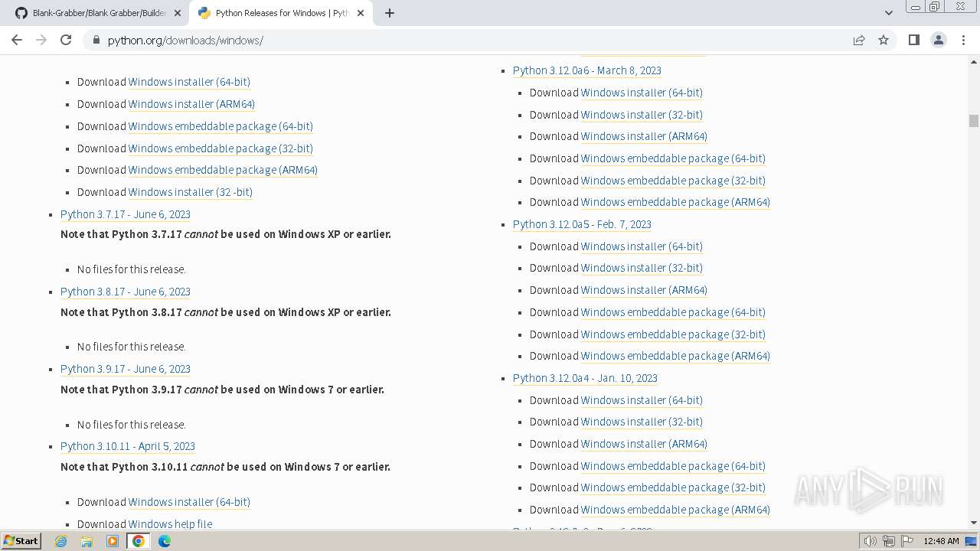980x551 pixels.
Task: Open Python 3.8.17 - June 6, 2023 release
Action: (x=126, y=292)
